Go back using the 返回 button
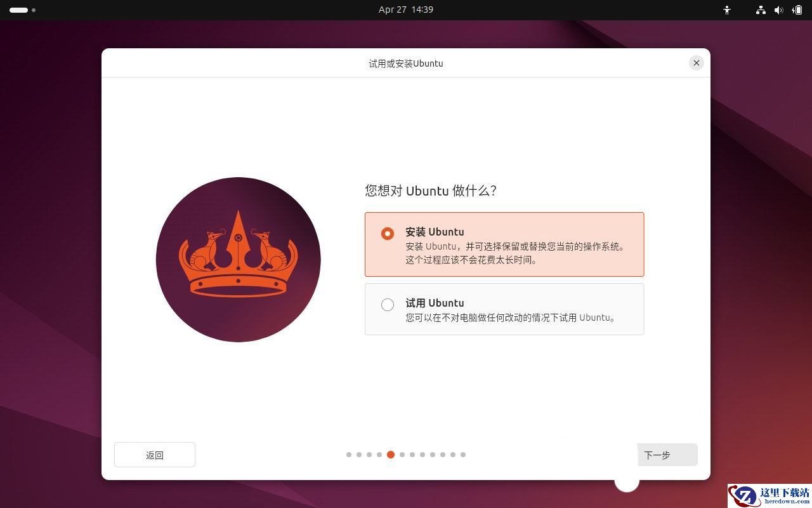This screenshot has height=508, width=812. (155, 455)
